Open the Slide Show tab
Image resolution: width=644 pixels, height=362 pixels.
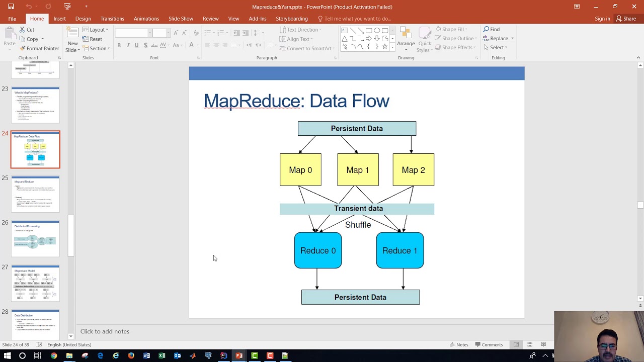point(181,19)
